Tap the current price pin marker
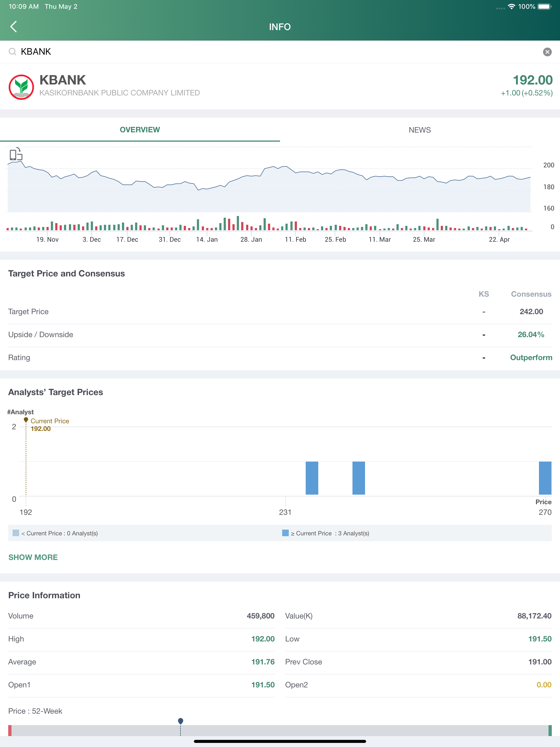The width and height of the screenshot is (560, 747). (x=26, y=420)
